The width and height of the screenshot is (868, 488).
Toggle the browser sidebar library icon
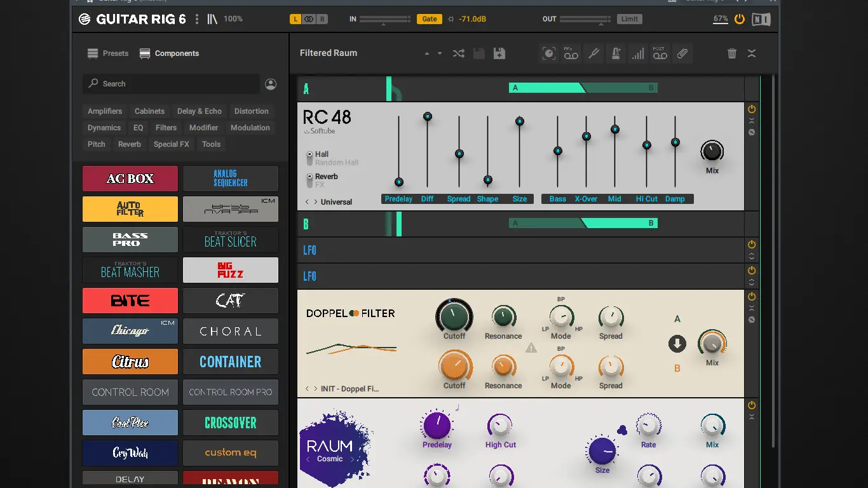coord(212,19)
